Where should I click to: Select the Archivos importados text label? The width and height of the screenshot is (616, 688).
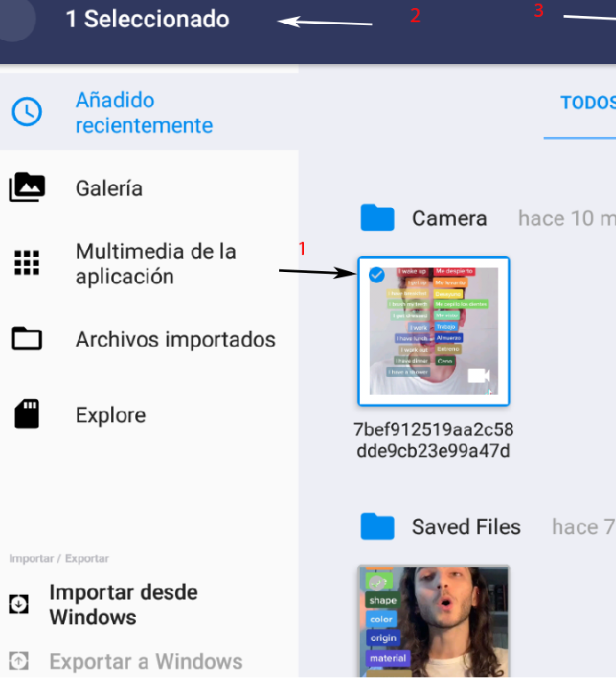pos(176,340)
